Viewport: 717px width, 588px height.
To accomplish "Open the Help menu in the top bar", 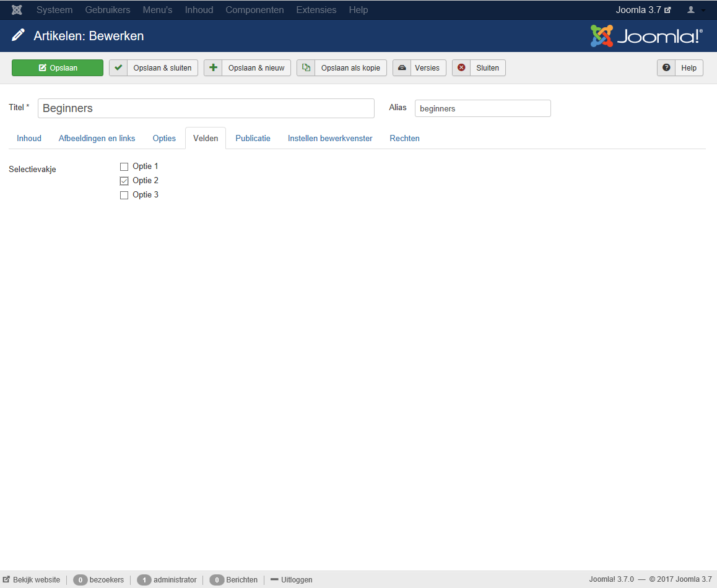I will coord(358,10).
